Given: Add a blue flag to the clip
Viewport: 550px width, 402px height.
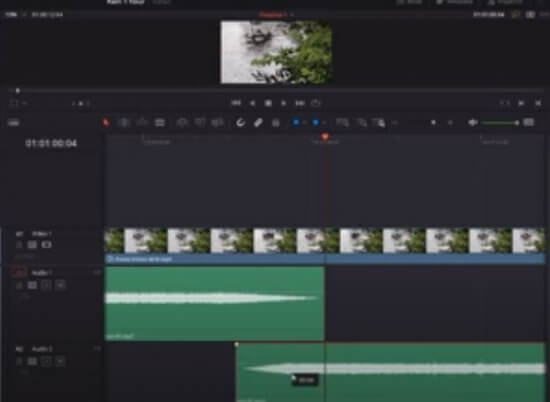Looking at the screenshot, I should (x=296, y=122).
